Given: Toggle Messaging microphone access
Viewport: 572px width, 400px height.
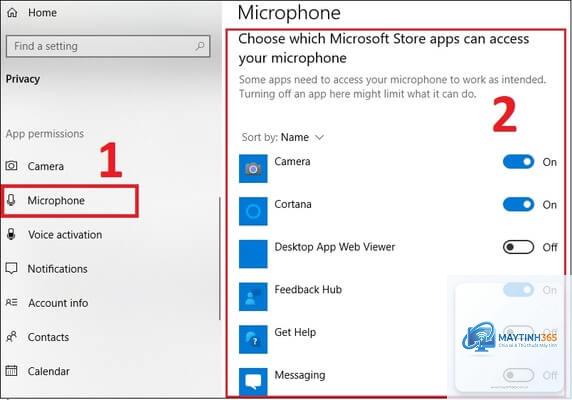Looking at the screenshot, I should [518, 375].
